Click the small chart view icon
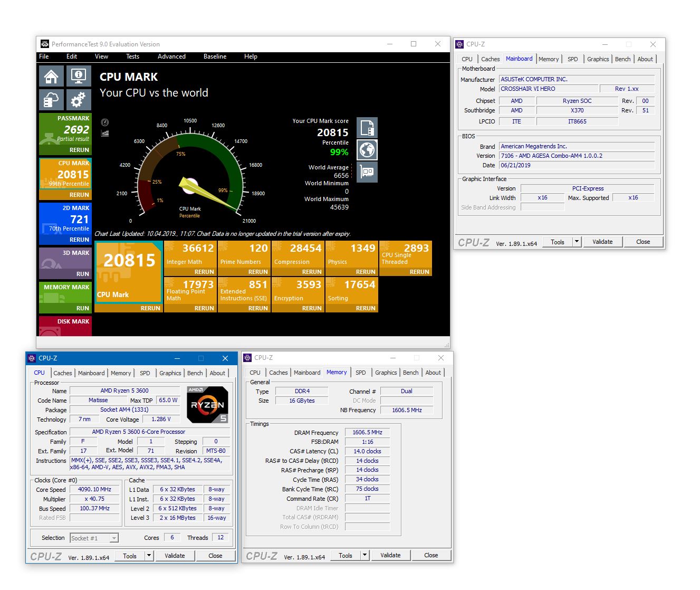The height and width of the screenshot is (590, 700). coord(105,133)
